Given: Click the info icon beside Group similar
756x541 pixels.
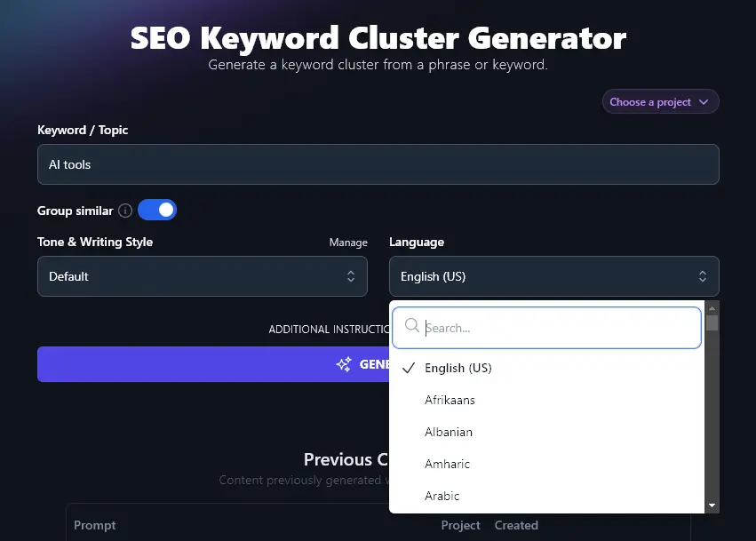Looking at the screenshot, I should [x=123, y=211].
